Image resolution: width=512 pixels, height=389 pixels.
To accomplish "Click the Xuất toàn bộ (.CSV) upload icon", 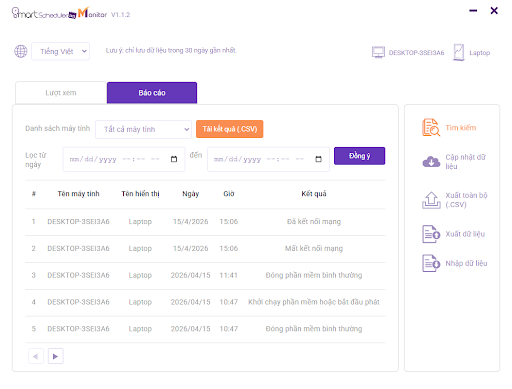I will [431, 200].
